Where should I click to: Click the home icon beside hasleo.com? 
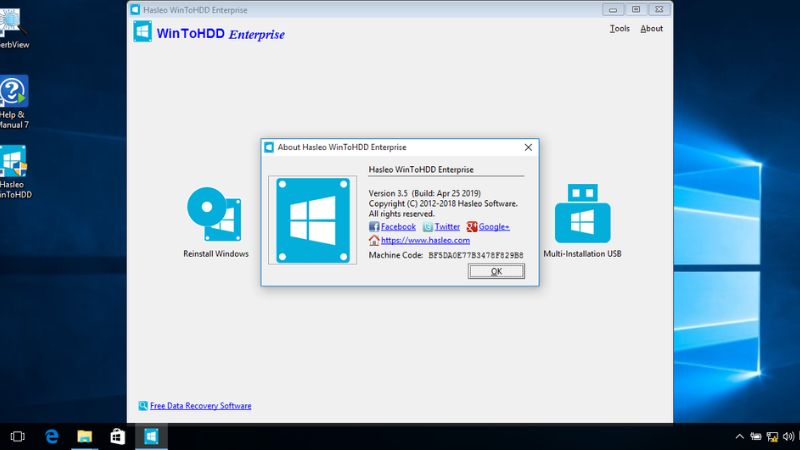click(374, 240)
